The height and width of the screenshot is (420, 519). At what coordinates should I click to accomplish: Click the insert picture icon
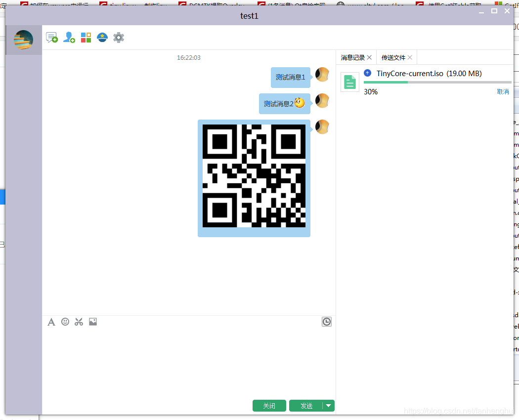(x=93, y=322)
